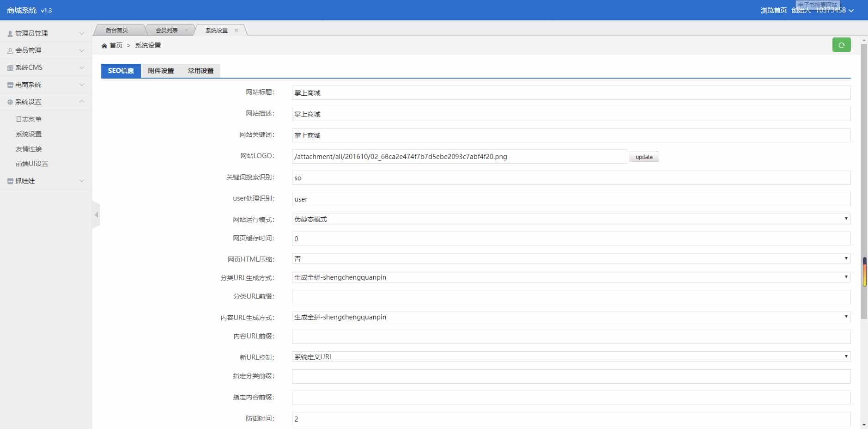
Task: Switch to the 附件设置 tab
Action: tap(160, 71)
